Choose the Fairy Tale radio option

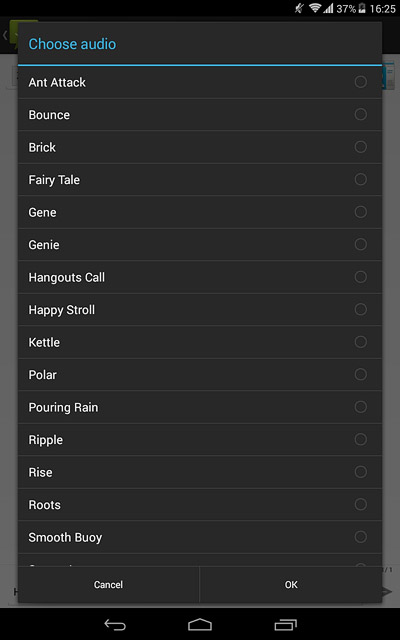tap(360, 179)
